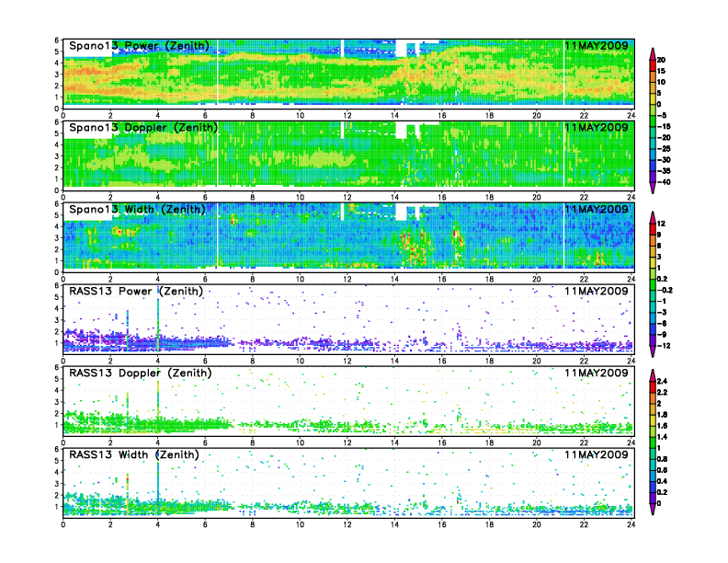
Task: Click hour 24 tick under RASS13 Width panel
Action: [x=631, y=524]
